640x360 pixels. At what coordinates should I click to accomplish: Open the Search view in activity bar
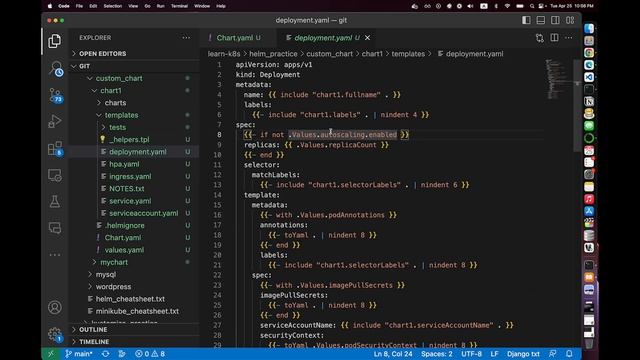click(x=56, y=68)
